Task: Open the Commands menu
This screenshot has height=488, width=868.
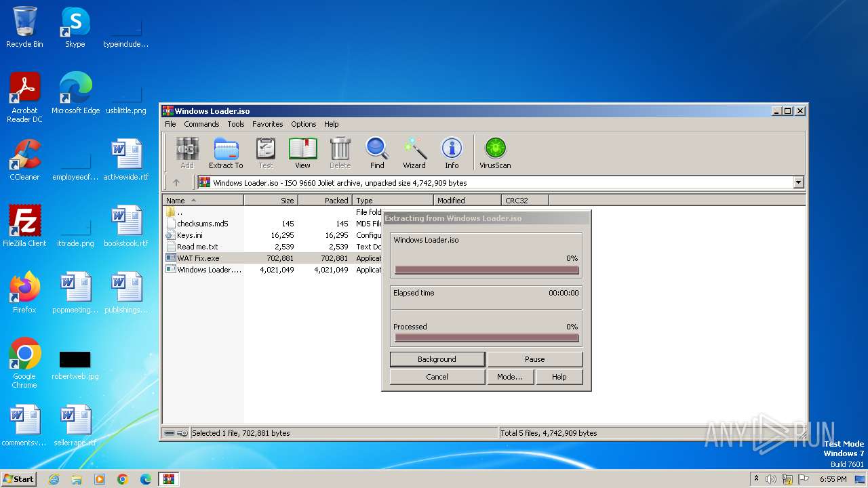Action: (201, 124)
